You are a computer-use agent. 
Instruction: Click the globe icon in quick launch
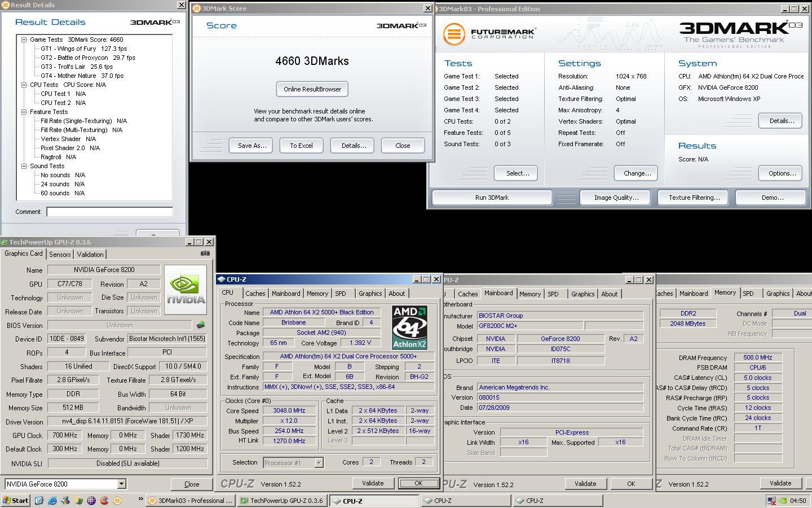(91, 500)
